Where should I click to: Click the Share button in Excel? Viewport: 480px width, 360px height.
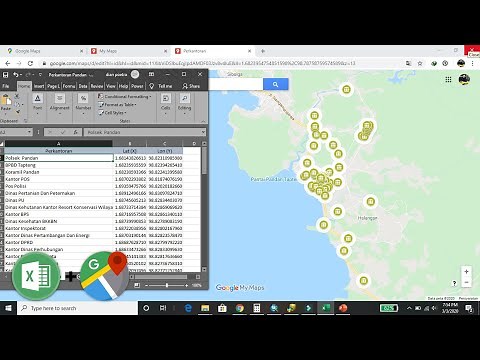pyautogui.click(x=191, y=86)
